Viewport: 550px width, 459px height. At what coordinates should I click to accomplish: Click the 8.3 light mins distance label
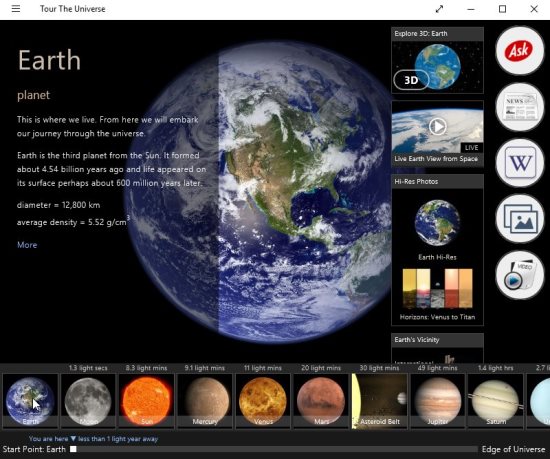tap(146, 368)
